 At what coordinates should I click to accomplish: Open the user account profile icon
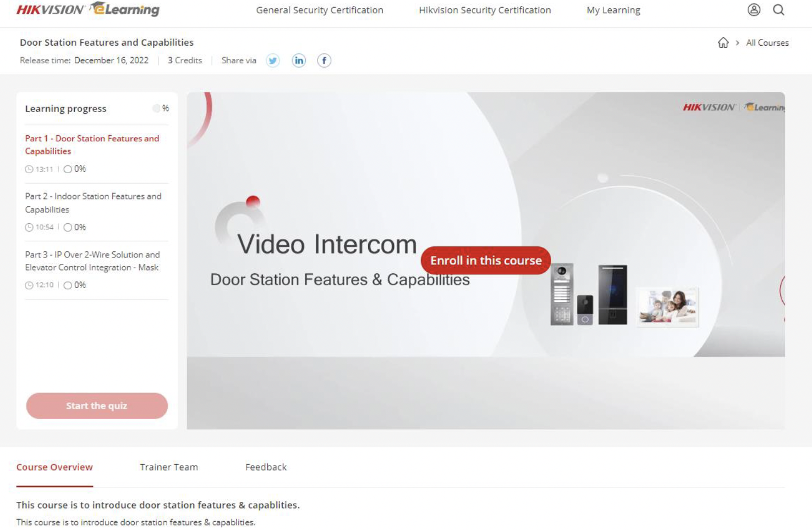[x=754, y=10]
